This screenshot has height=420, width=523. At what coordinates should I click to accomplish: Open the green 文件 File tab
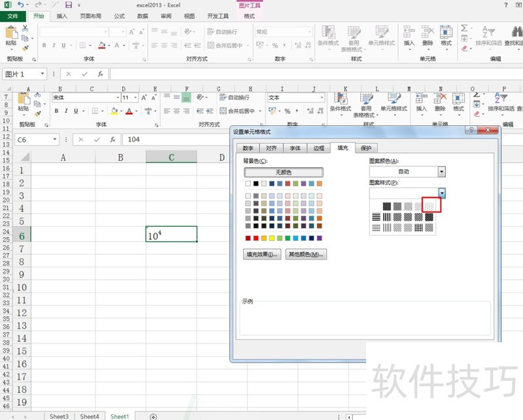click(12, 16)
